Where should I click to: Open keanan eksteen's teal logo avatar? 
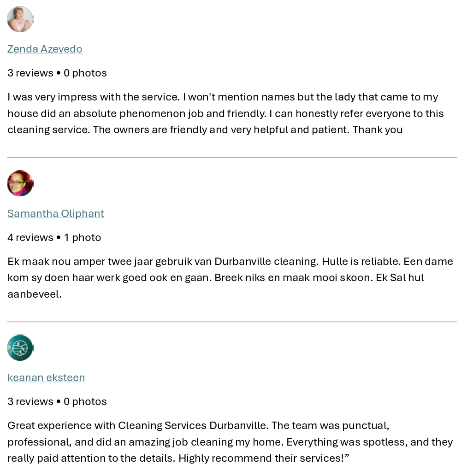[20, 347]
